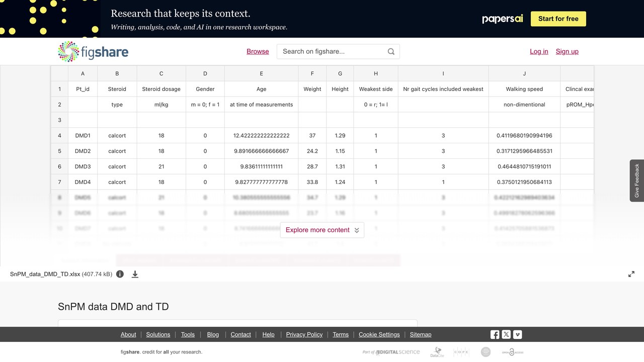Select row 4 number header
The image size is (644, 362).
[59, 135]
